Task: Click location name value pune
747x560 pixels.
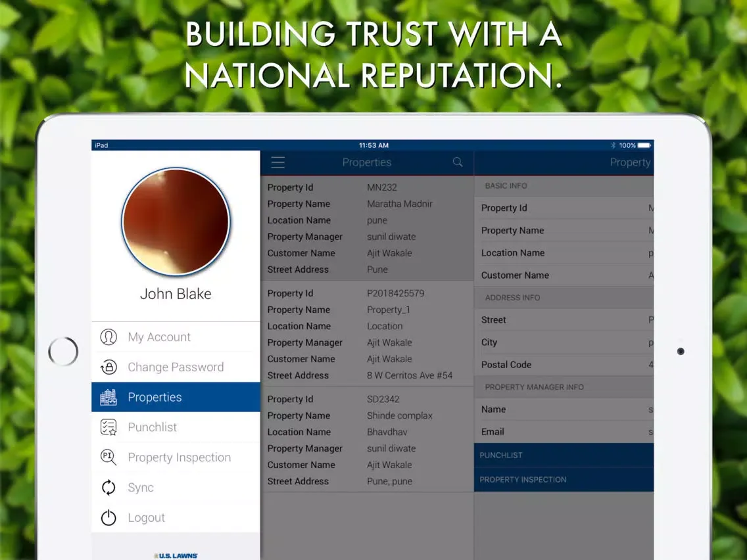Action: click(377, 220)
